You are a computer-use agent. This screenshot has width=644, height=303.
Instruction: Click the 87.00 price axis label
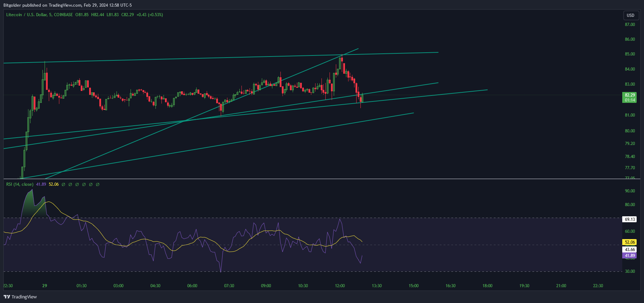630,25
